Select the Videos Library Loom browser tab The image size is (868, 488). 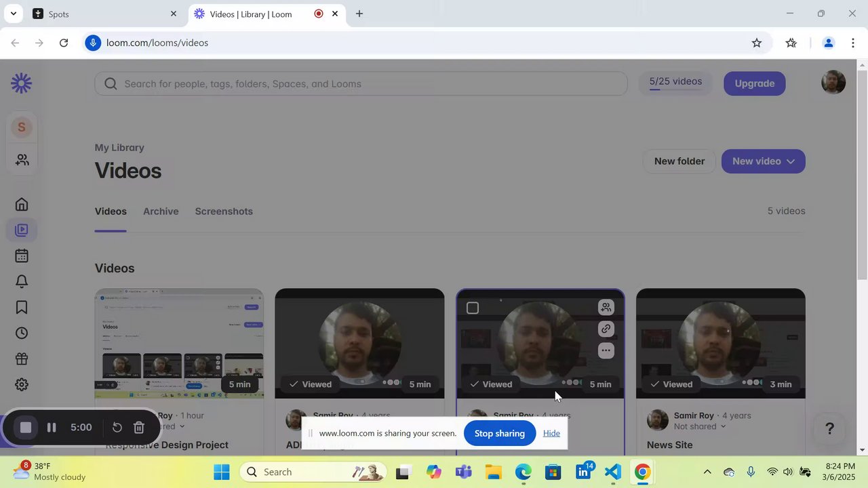[x=265, y=14]
